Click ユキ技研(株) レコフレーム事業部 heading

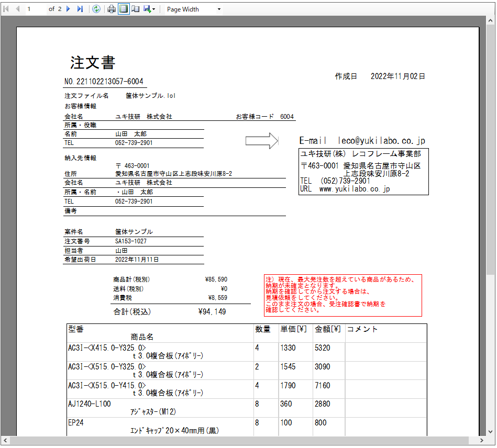pos(361,154)
